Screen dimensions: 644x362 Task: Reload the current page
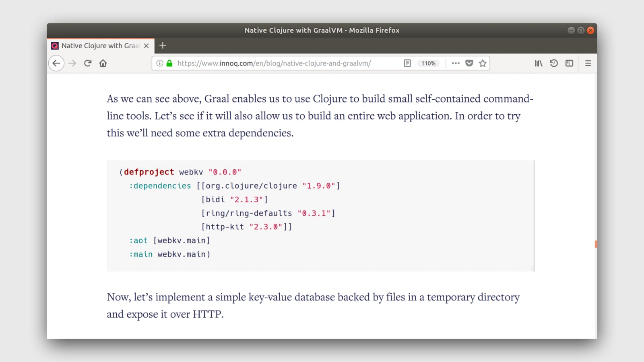click(88, 63)
